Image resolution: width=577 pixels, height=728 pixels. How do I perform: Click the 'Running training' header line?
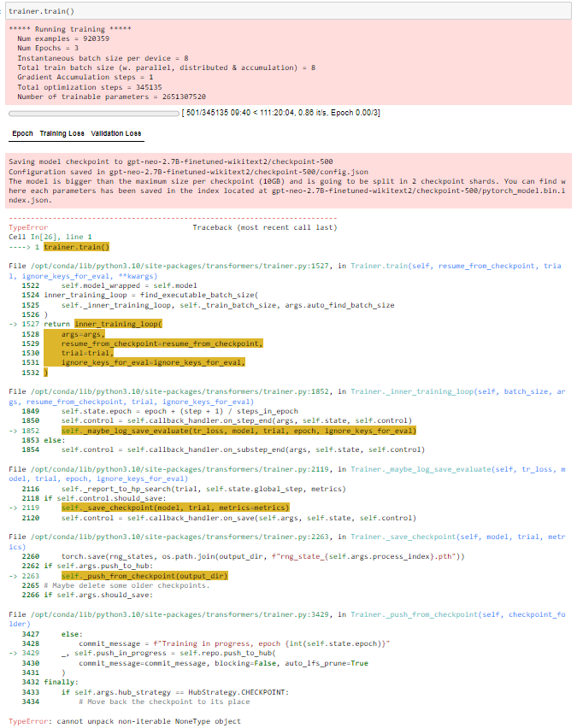[x=70, y=29]
